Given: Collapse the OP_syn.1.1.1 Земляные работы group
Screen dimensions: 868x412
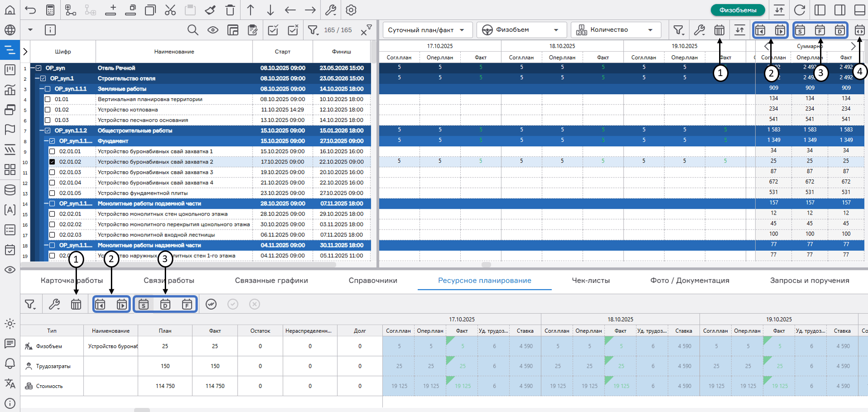Looking at the screenshot, I should (x=42, y=89).
